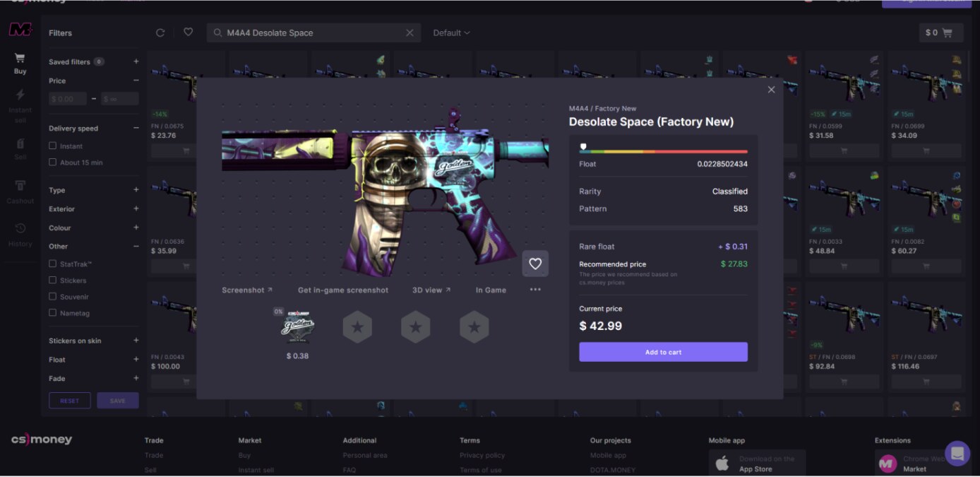Open the Buy section in the sidebar

point(20,64)
